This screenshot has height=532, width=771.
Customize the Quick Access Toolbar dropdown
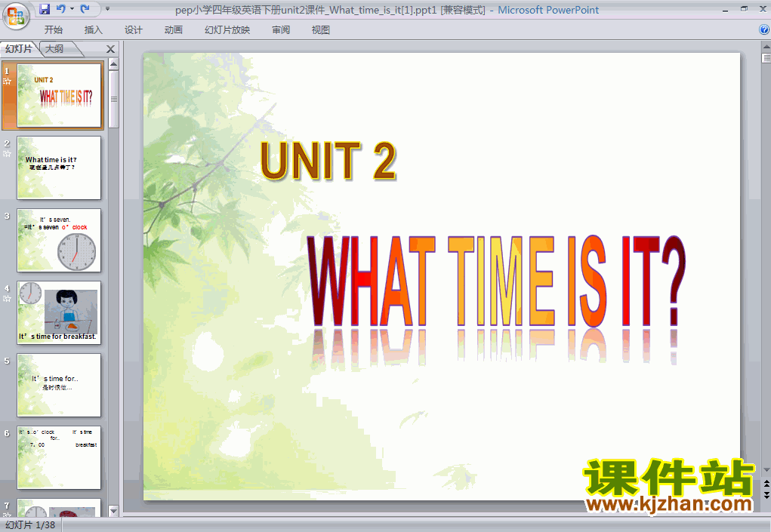pos(107,9)
